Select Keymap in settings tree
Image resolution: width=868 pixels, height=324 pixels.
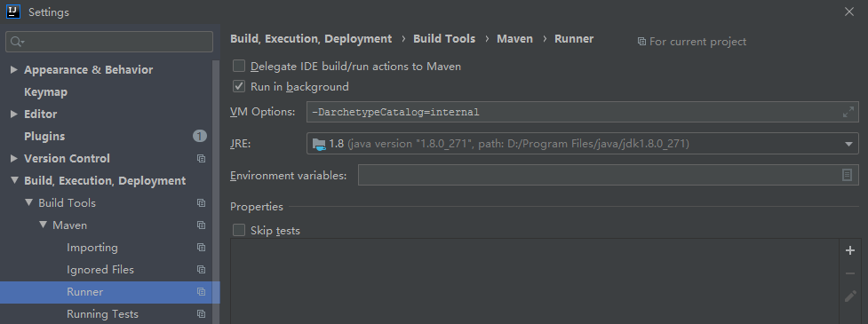coord(45,91)
